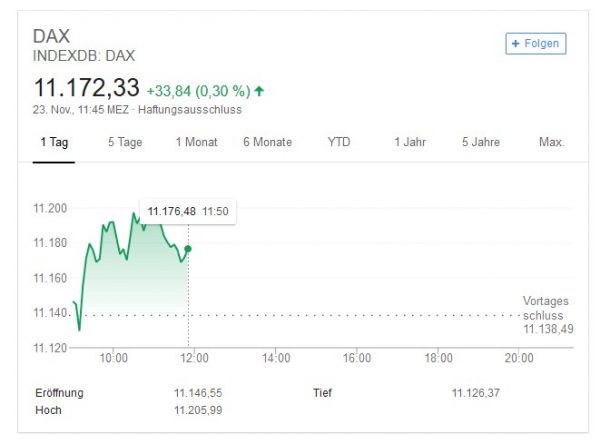600x444 pixels.
Task: View the 5 Jahre chart range
Action: pyautogui.click(x=481, y=142)
